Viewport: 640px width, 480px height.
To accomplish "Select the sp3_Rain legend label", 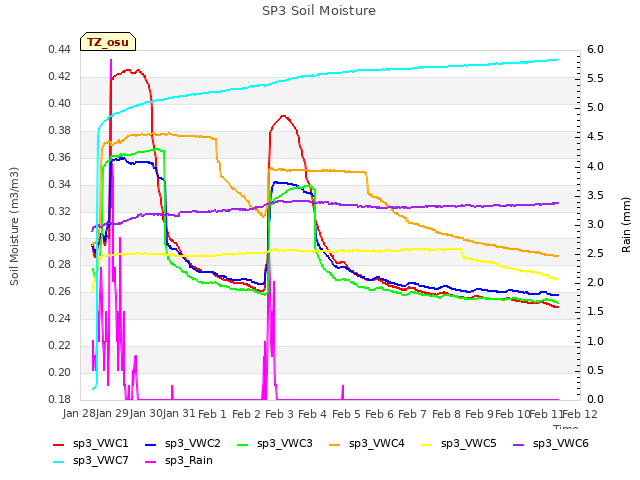I will pos(189,460).
